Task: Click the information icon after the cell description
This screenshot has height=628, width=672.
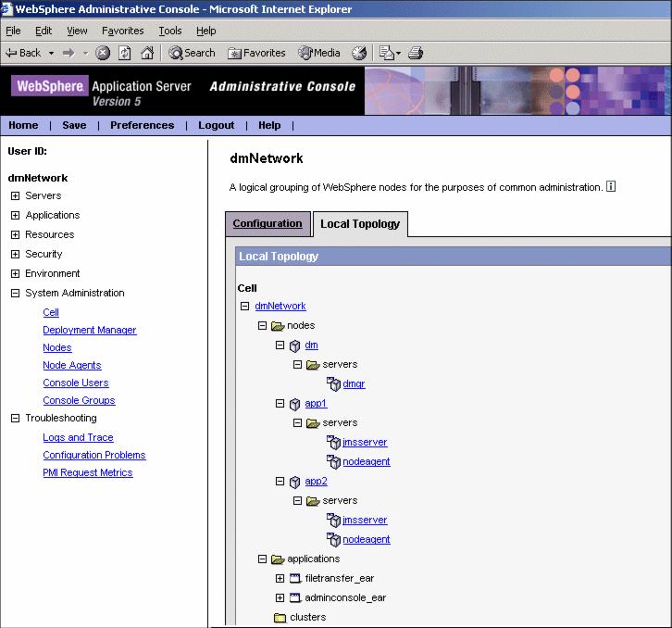Action: (611, 186)
